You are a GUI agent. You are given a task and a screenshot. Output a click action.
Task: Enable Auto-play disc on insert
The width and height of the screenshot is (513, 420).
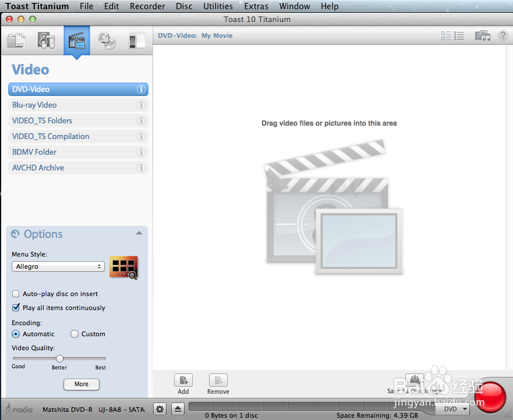point(16,294)
